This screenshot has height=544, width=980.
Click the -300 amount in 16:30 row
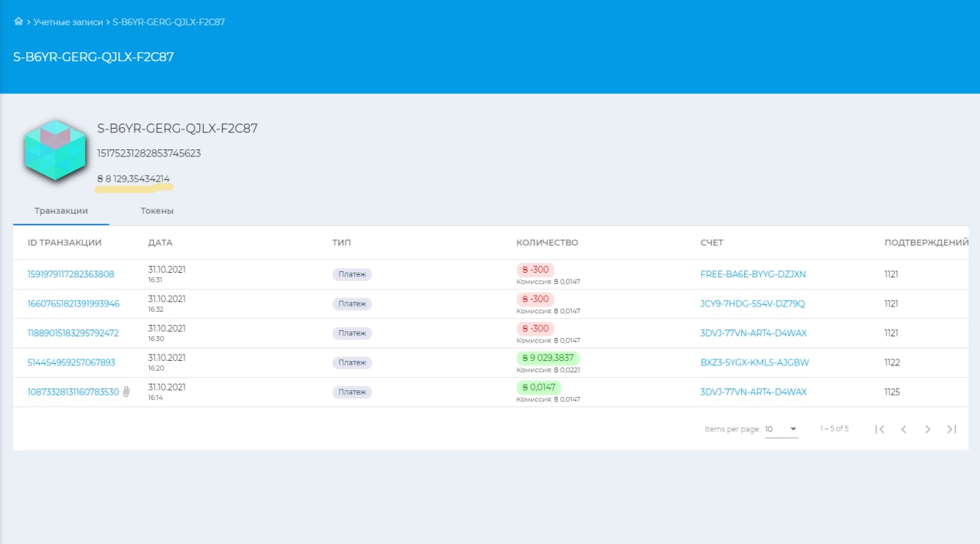pyautogui.click(x=535, y=329)
